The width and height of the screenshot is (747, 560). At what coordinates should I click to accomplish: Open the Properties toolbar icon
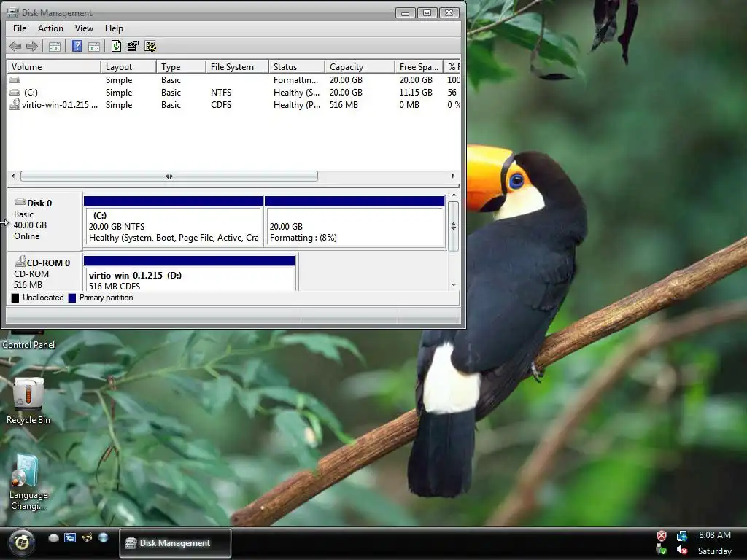[133, 46]
